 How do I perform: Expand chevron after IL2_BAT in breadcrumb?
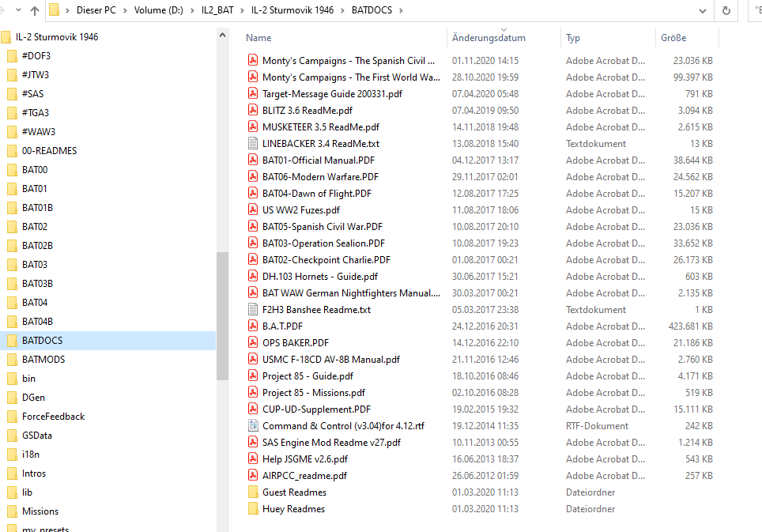(242, 10)
